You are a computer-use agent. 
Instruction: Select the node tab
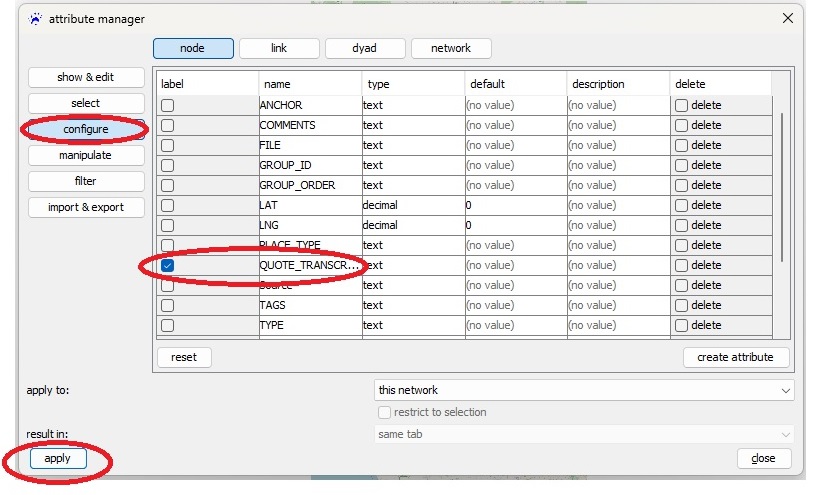[x=193, y=48]
